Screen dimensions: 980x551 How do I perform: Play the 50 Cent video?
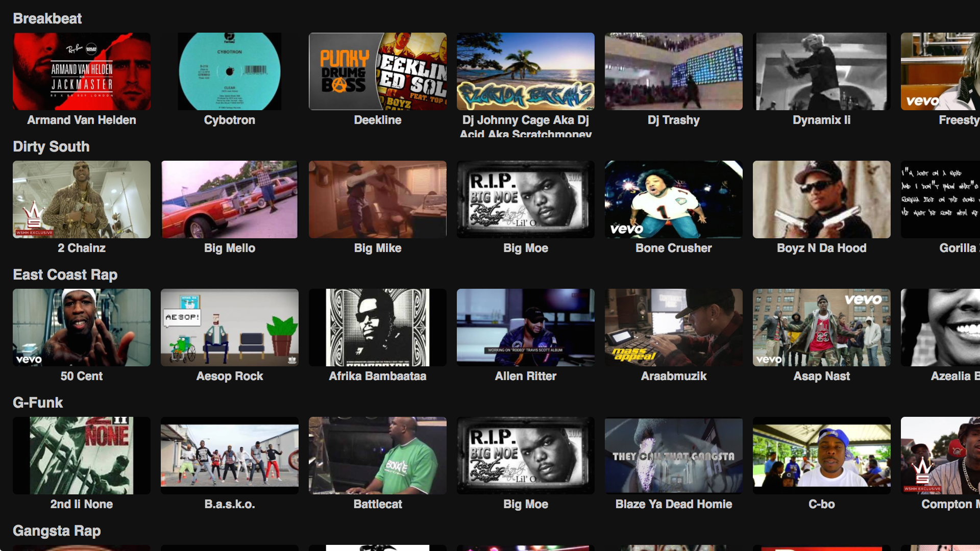(81, 327)
